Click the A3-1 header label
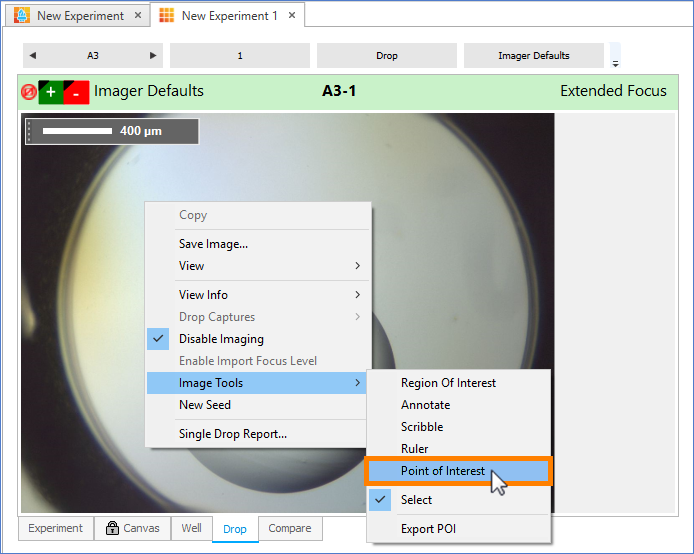694x554 pixels. click(x=339, y=91)
